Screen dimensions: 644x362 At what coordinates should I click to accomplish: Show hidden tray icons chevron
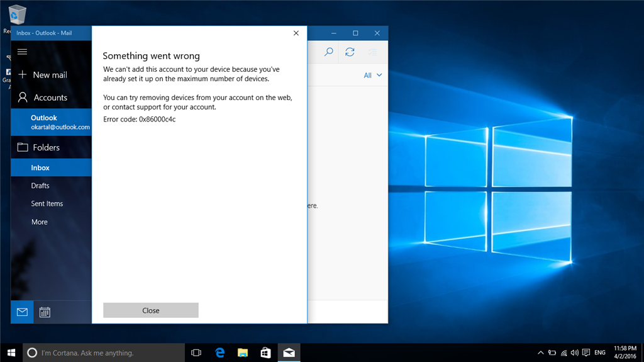(x=540, y=353)
